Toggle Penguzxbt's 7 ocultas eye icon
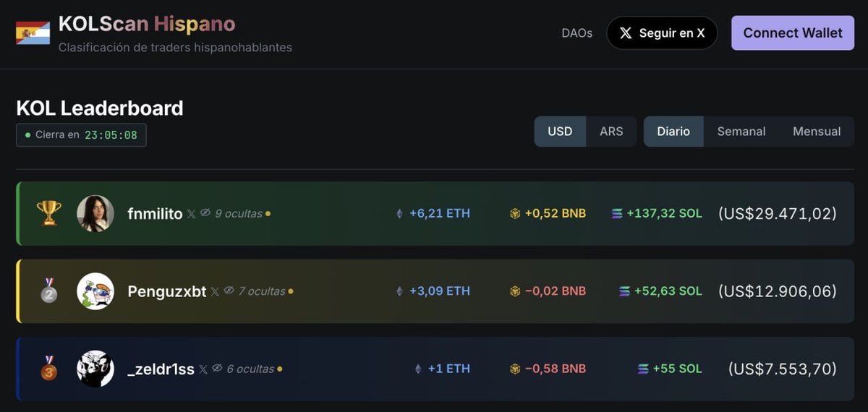The image size is (868, 412). coord(229,291)
